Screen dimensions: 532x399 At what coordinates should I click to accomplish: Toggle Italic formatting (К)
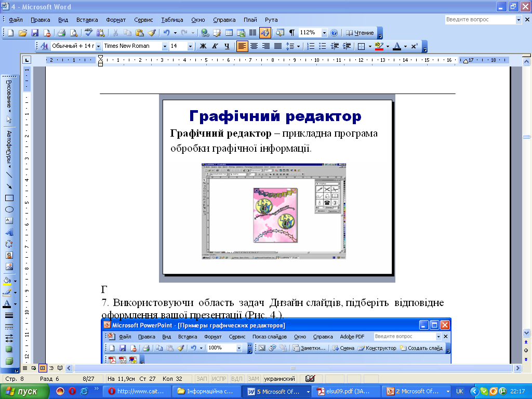pyautogui.click(x=215, y=46)
